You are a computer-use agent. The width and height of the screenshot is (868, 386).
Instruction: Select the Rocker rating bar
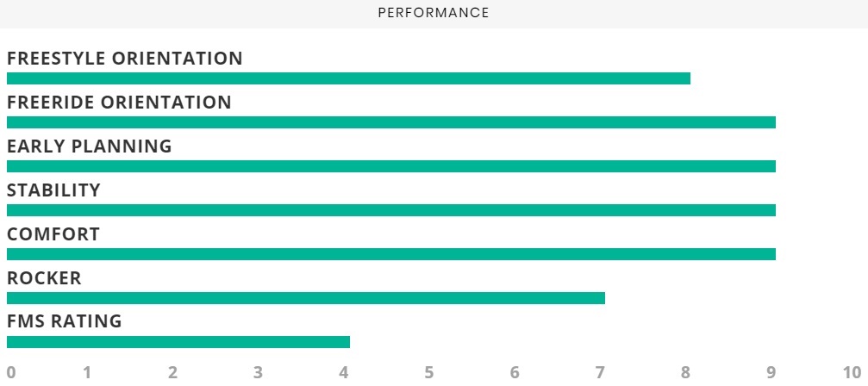306,298
